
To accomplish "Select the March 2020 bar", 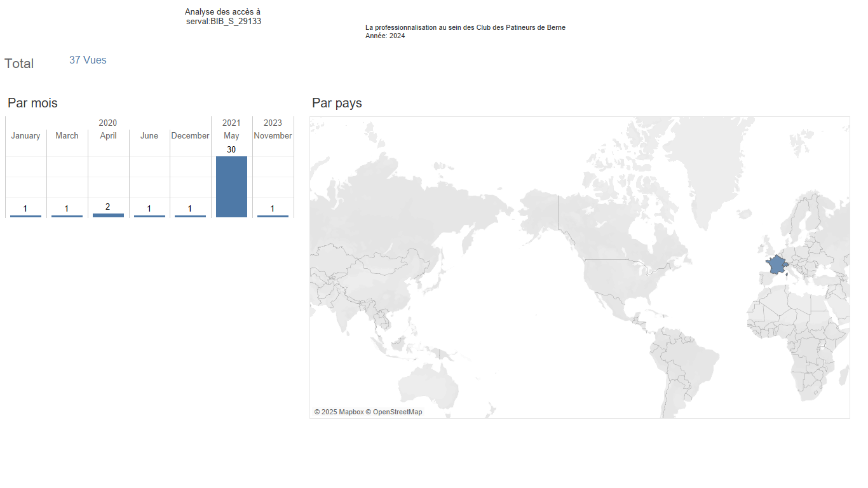I will point(67,216).
